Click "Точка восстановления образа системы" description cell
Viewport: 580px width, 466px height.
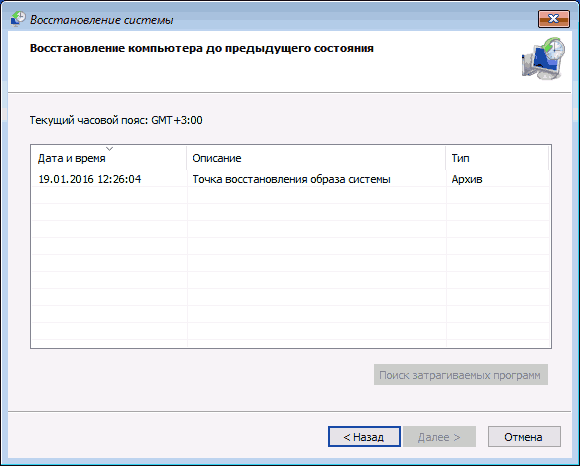tap(291, 179)
